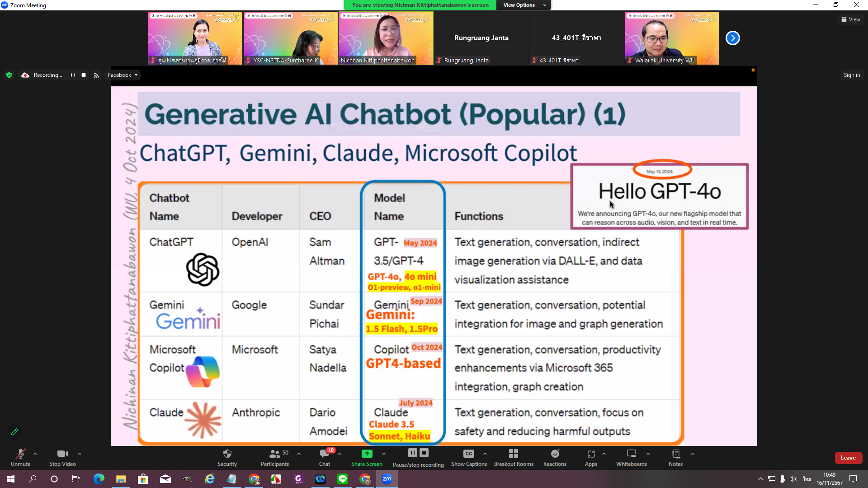Toggle Show Captions

coord(469,454)
